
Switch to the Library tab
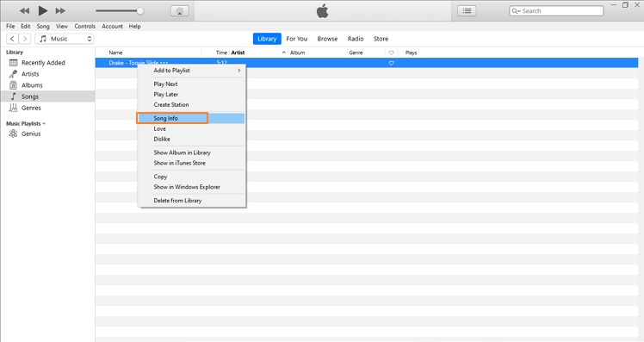point(267,39)
